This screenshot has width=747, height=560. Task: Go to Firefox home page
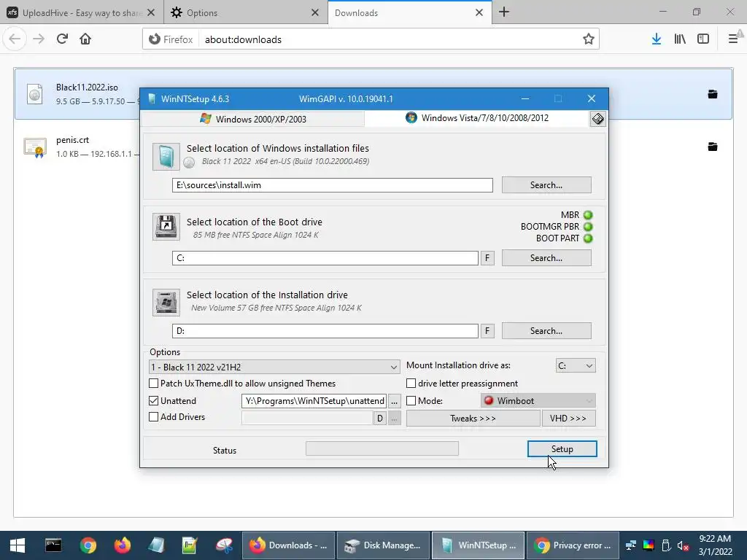85,39
